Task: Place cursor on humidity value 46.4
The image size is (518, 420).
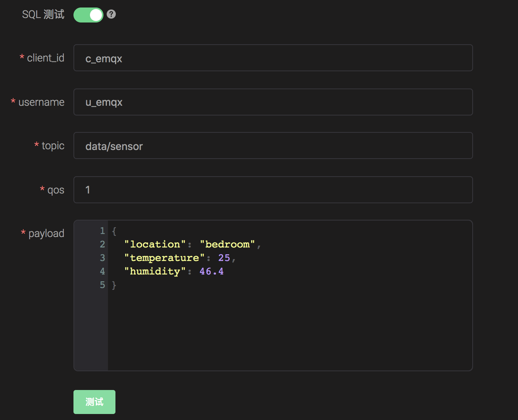Action: pyautogui.click(x=211, y=271)
